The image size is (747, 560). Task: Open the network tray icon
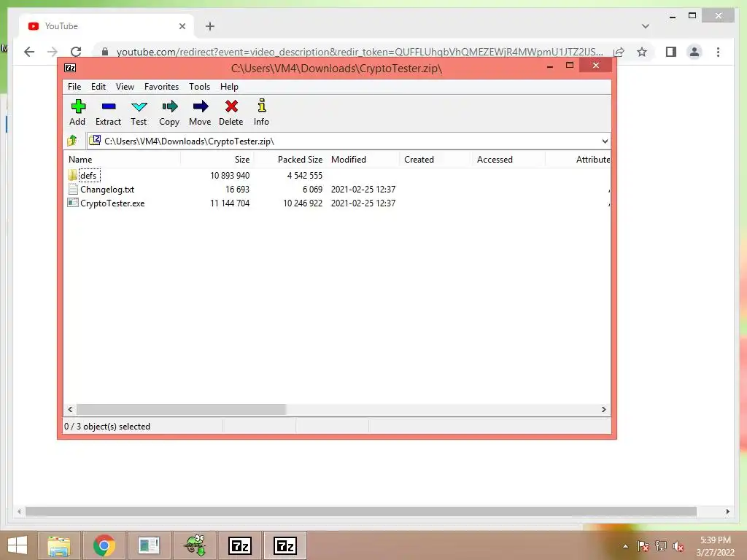661,546
